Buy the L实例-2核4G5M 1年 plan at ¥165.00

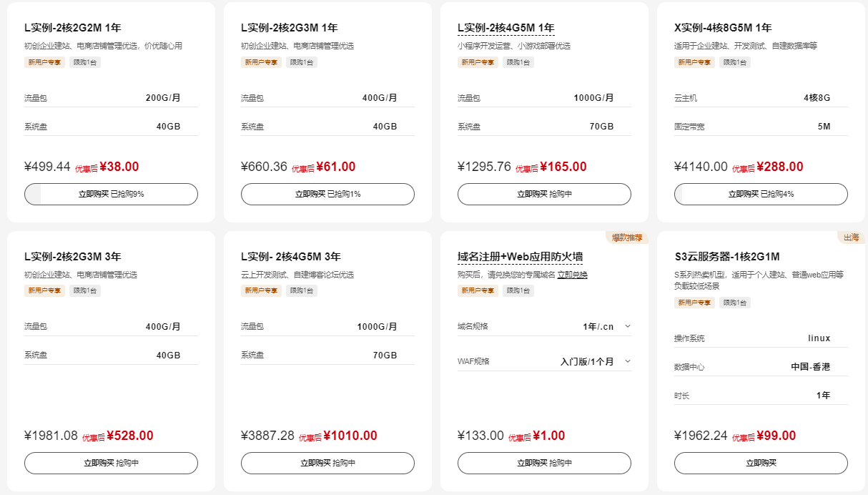tap(544, 194)
